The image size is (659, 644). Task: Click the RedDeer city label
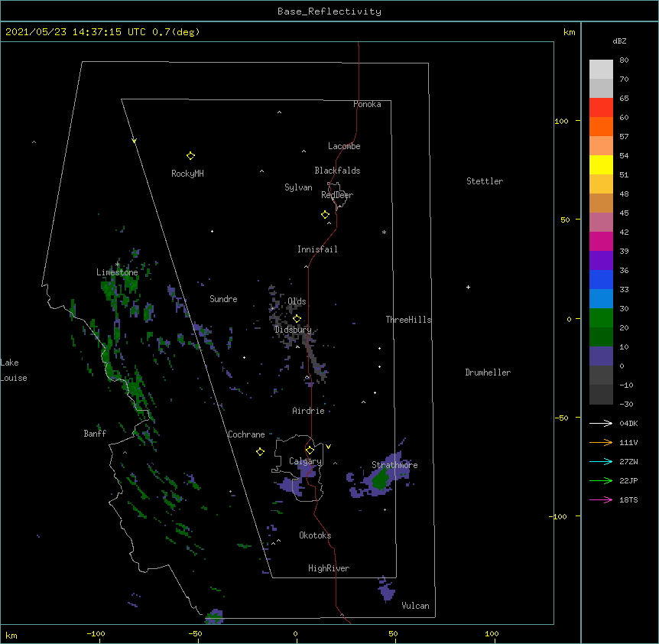coord(337,195)
